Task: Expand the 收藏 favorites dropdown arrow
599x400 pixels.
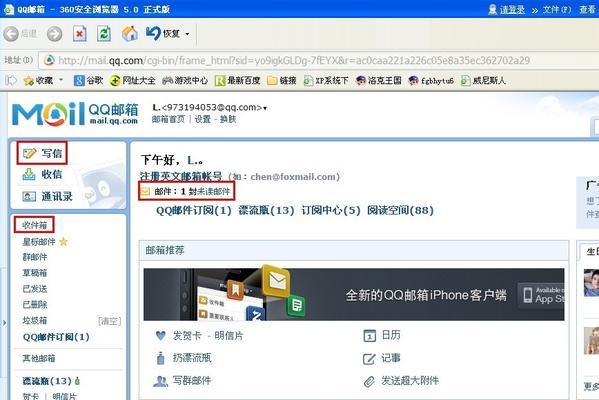Action: coord(61,80)
